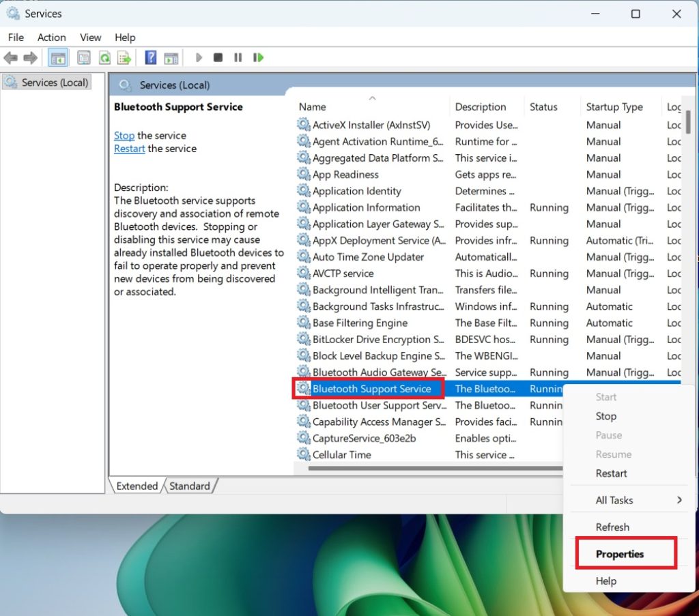Select BitLocker Drive Encryption Service row
699x616 pixels.
(x=487, y=340)
